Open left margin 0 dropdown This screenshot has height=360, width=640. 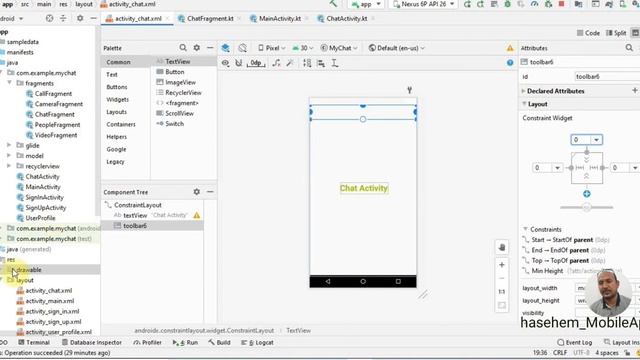557,168
